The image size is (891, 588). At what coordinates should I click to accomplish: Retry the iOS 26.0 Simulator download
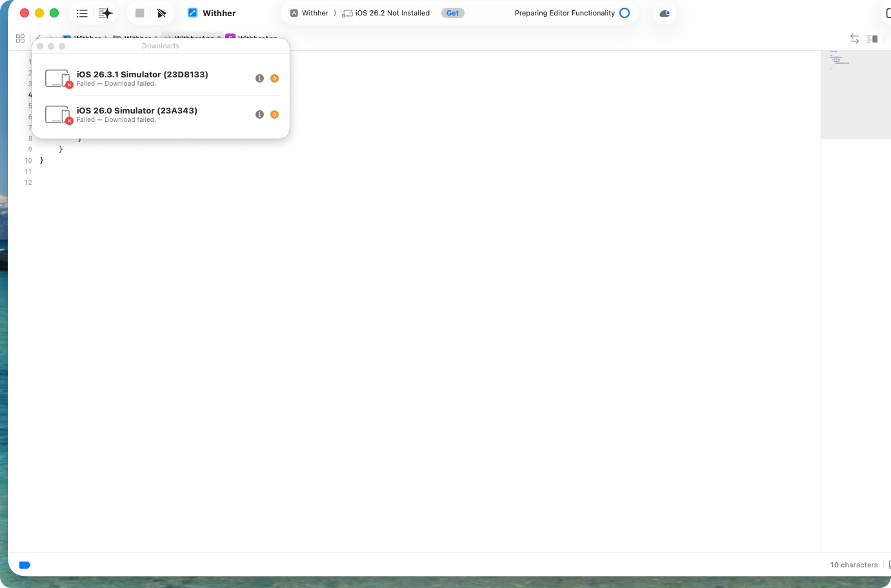[274, 115]
